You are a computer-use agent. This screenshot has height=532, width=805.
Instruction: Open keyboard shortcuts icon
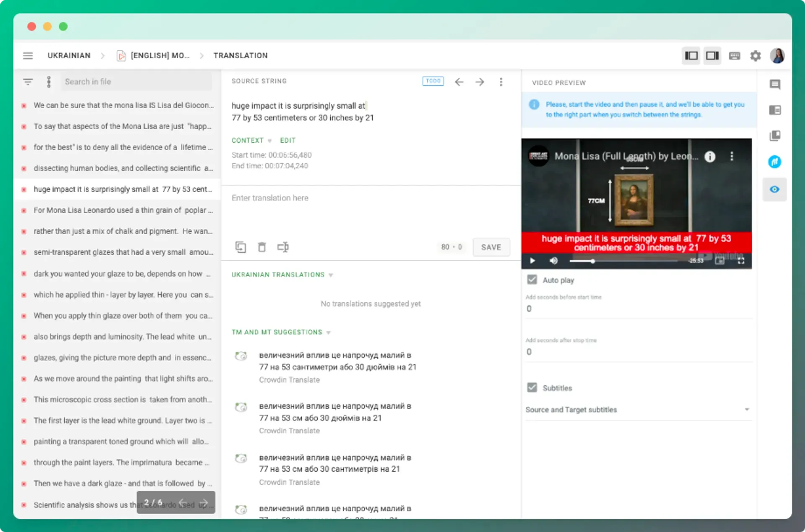tap(734, 55)
